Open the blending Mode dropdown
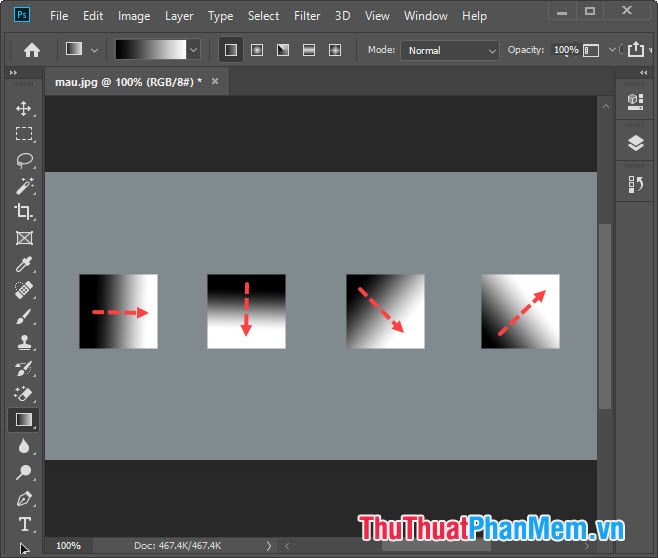Image resolution: width=658 pixels, height=558 pixels. [449, 50]
